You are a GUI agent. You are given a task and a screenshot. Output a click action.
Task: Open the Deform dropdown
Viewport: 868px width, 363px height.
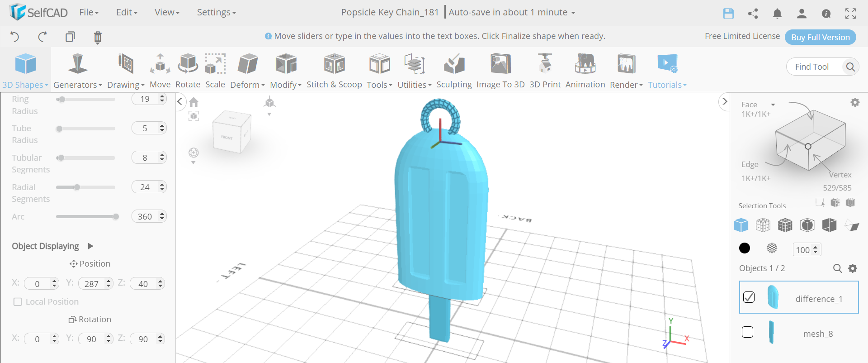[248, 71]
